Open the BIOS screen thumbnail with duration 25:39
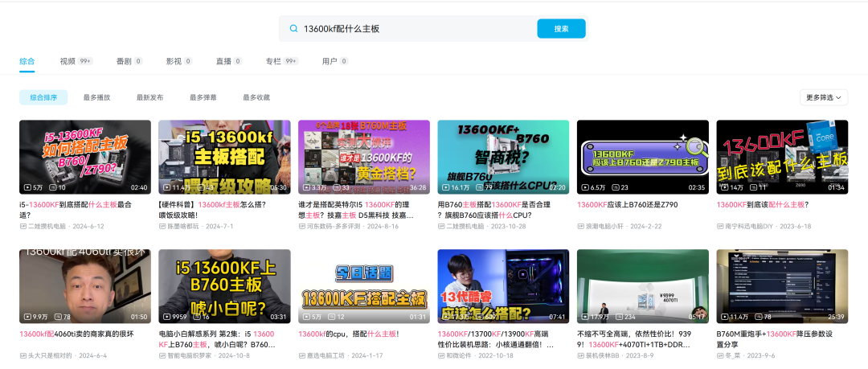Viewport: 868px width, 369px height. click(x=783, y=286)
